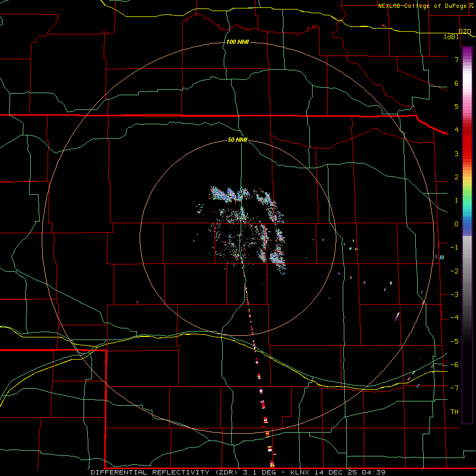
Task: Click legend value -2 on color scale
Action: click(454, 271)
